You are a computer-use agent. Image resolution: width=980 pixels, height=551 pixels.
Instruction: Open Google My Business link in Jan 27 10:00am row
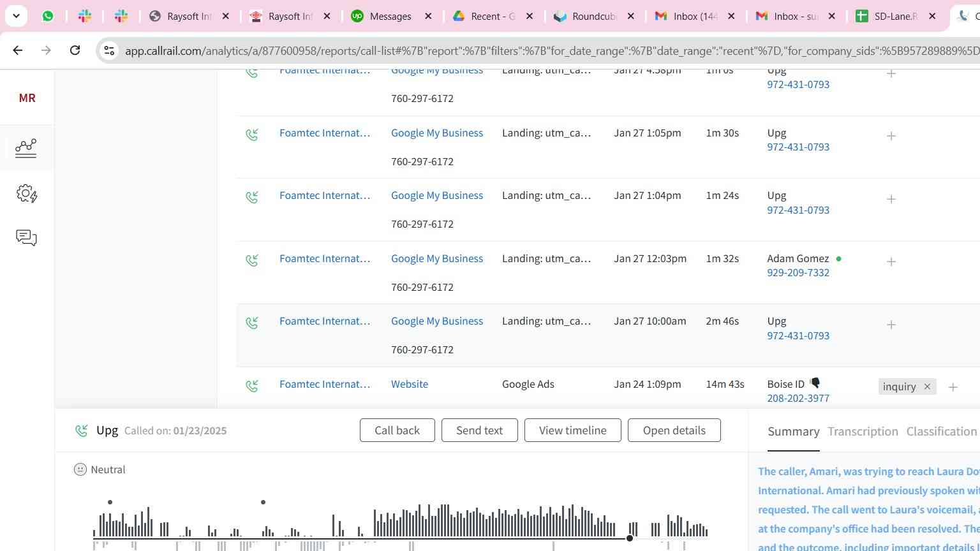(437, 321)
